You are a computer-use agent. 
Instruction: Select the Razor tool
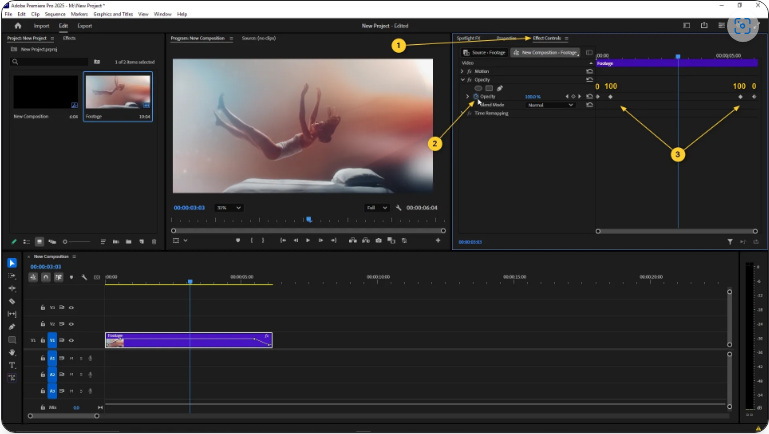pos(12,301)
